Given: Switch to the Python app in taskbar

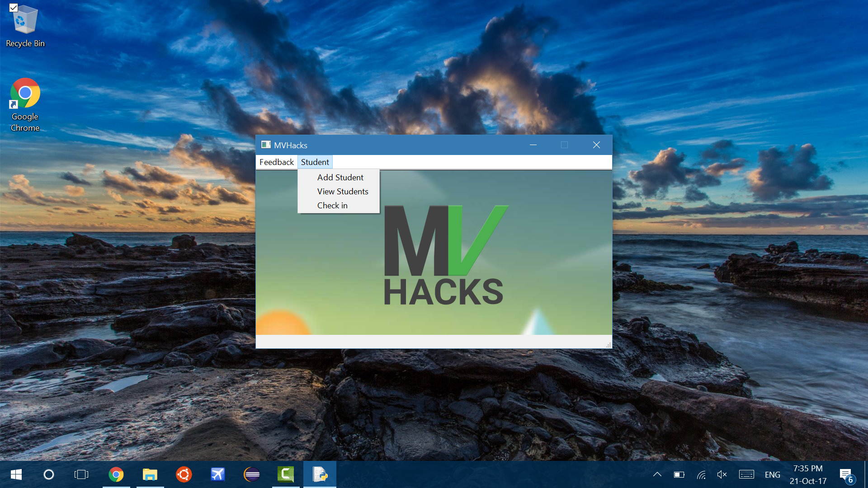Looking at the screenshot, I should coord(320,474).
